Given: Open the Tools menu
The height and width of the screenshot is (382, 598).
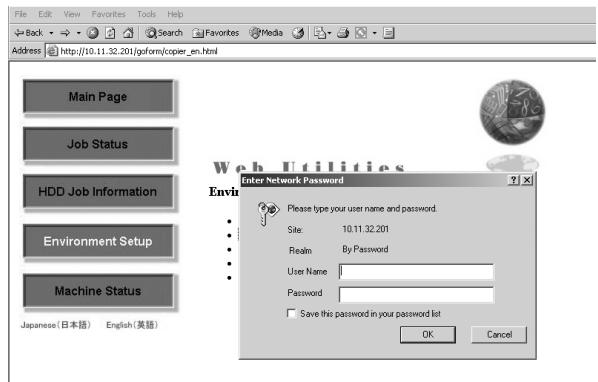Looking at the screenshot, I should click(x=146, y=14).
